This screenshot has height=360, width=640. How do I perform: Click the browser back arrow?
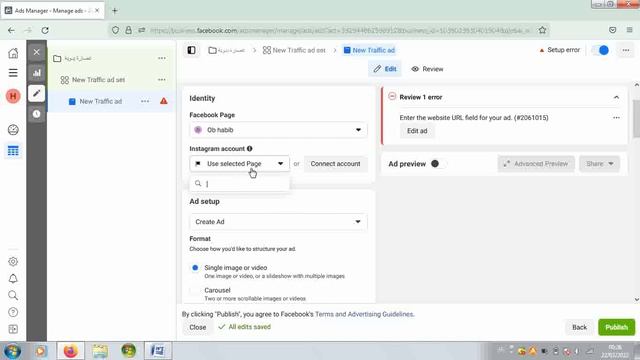[11, 30]
